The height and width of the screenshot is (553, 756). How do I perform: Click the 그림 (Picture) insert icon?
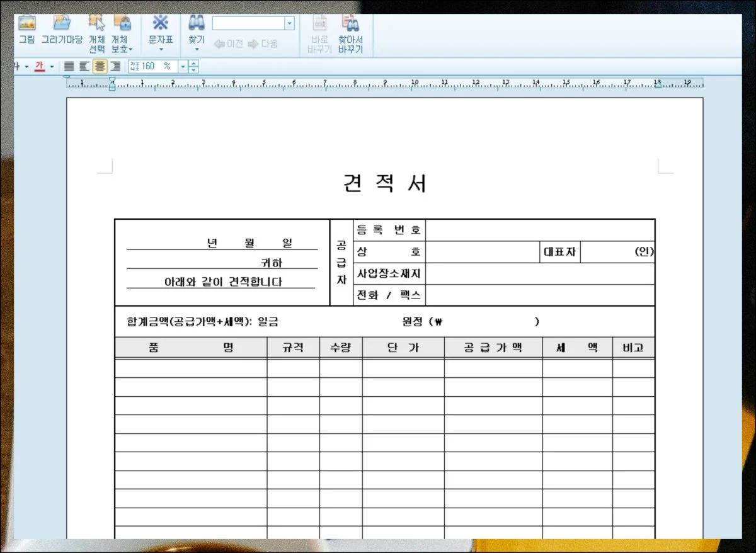point(26,24)
